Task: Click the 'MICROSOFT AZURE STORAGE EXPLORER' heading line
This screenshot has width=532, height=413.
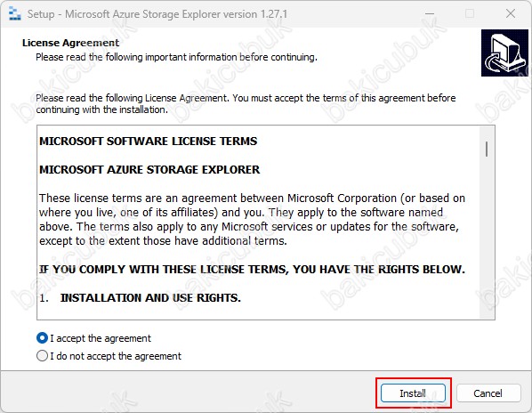Action: pos(149,169)
